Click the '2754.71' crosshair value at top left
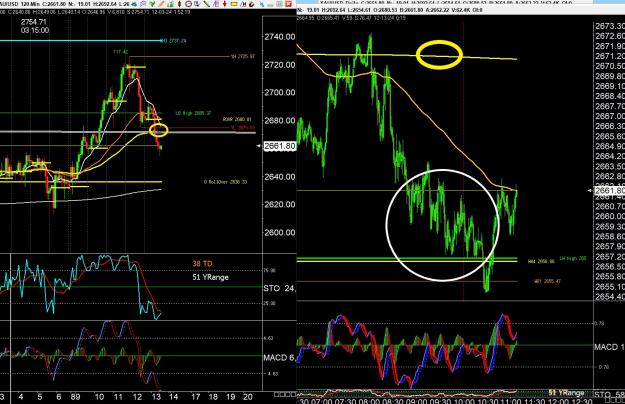The width and height of the screenshot is (625, 404). [x=33, y=22]
